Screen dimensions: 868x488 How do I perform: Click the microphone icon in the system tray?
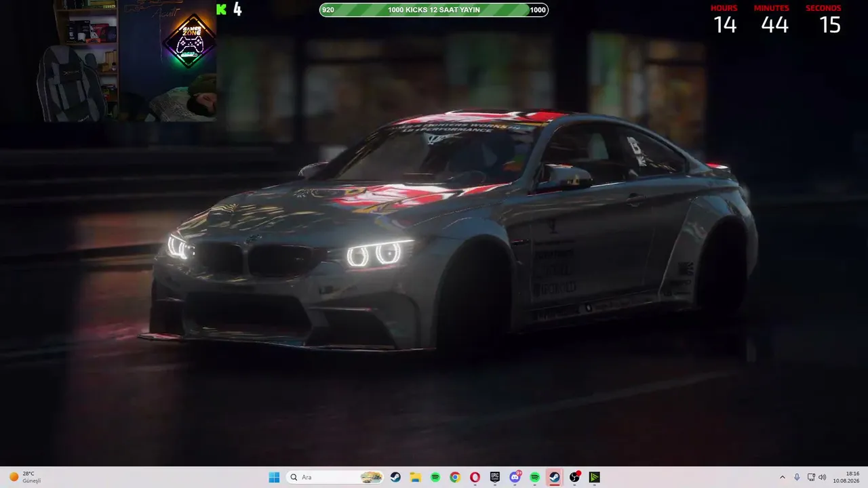click(797, 477)
